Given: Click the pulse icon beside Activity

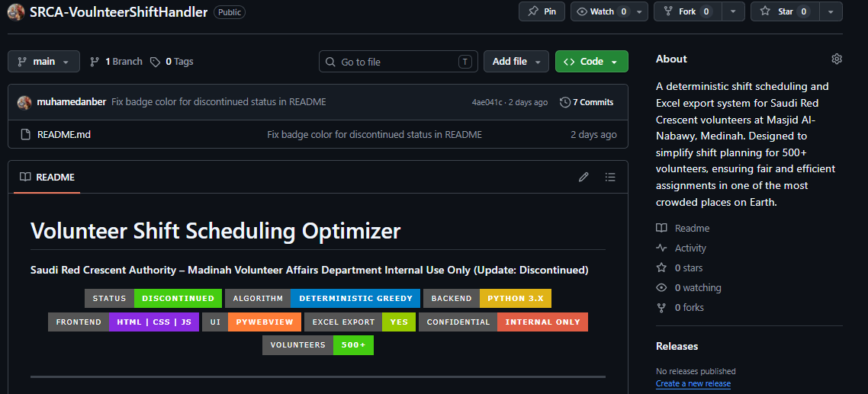Looking at the screenshot, I should pos(661,248).
